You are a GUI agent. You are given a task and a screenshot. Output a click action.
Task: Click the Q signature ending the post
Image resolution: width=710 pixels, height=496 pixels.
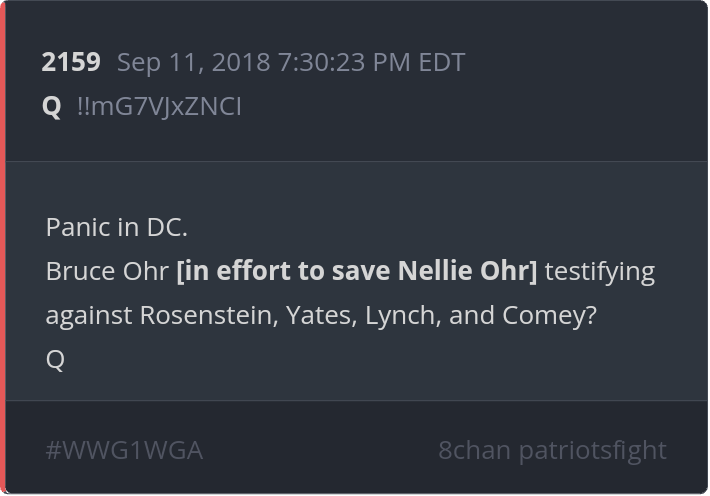coord(55,360)
